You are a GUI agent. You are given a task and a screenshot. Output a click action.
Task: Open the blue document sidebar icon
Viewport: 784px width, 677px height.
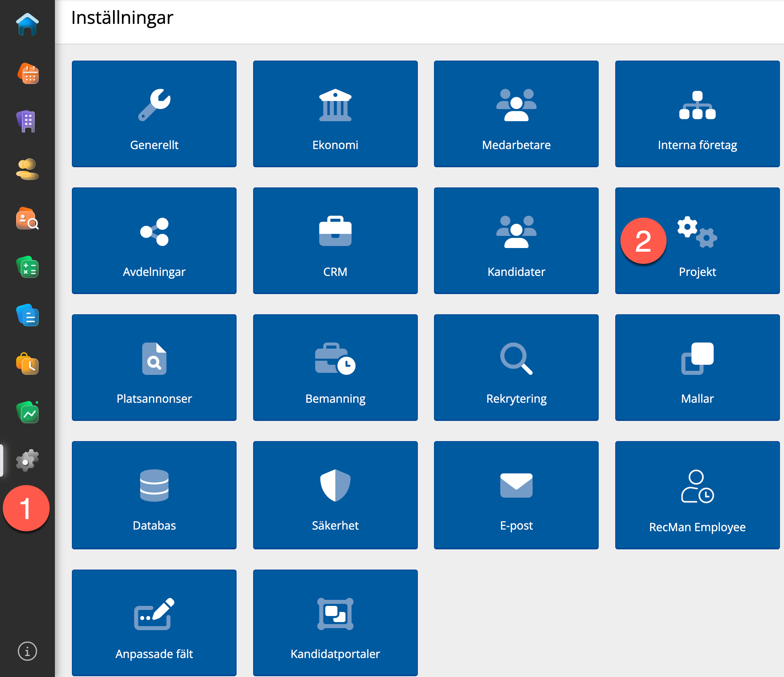(27, 315)
